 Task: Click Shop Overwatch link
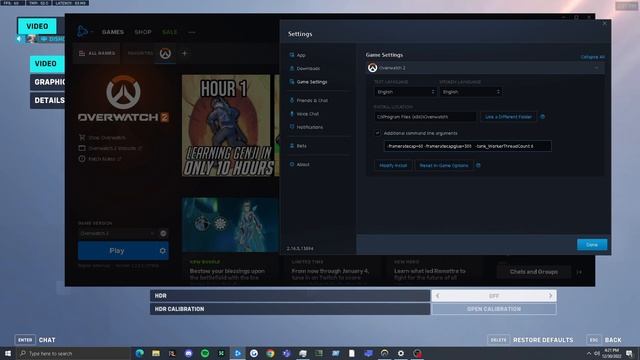[x=102, y=138]
